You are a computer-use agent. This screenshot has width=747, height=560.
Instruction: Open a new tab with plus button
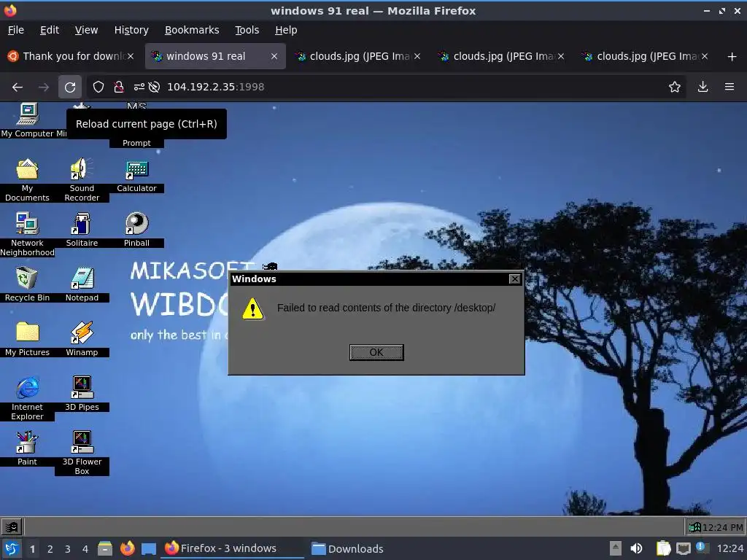732,57
